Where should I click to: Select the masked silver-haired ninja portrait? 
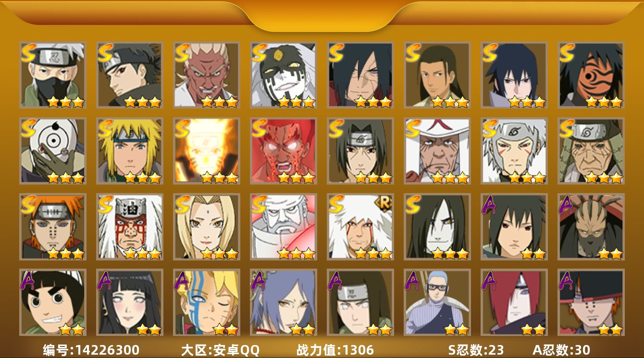52,75
